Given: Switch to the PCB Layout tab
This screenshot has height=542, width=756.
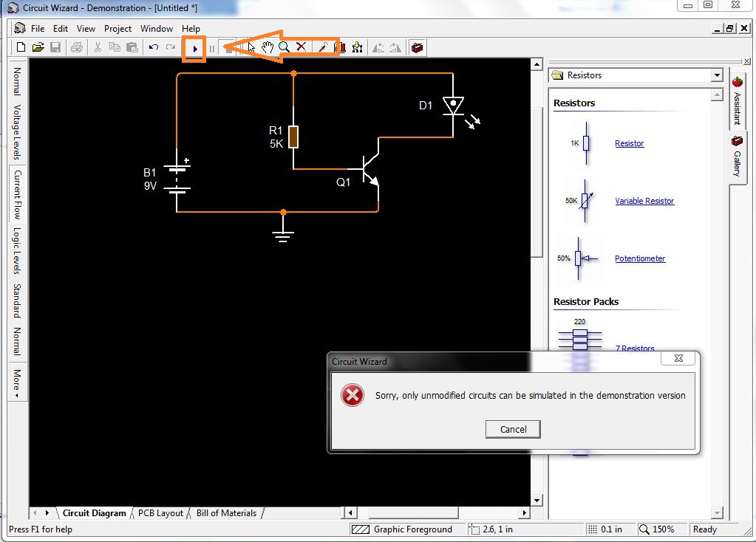Looking at the screenshot, I should (160, 513).
